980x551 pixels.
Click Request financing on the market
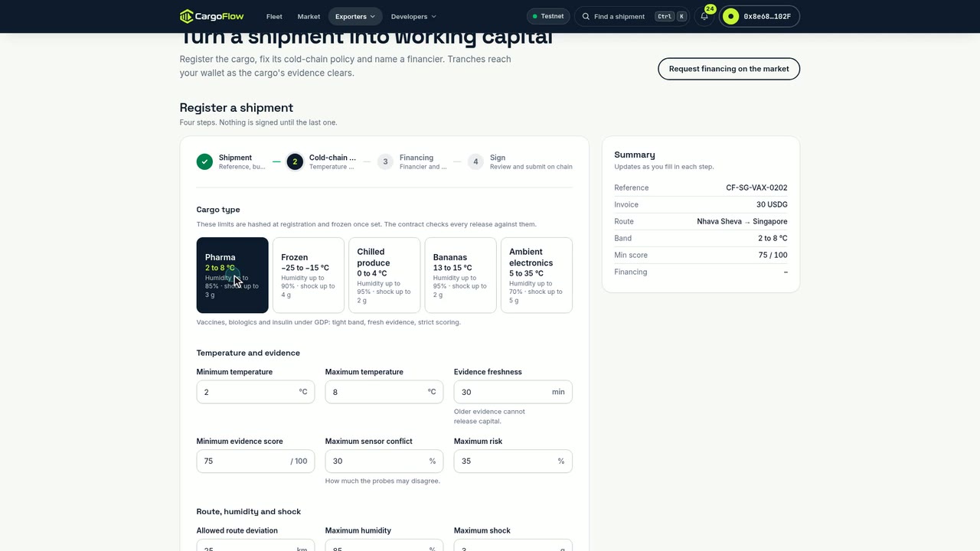point(729,69)
